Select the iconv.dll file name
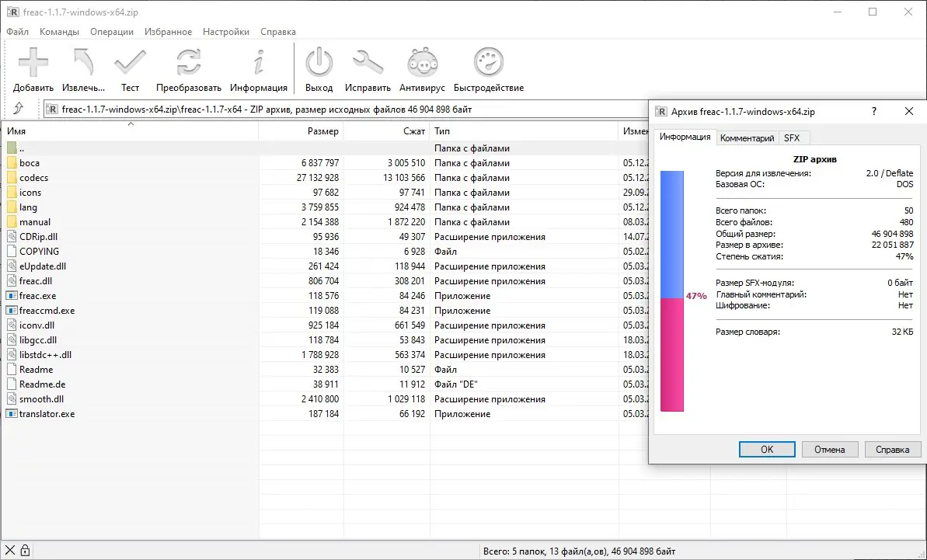Image resolution: width=927 pixels, height=560 pixels. (x=37, y=325)
